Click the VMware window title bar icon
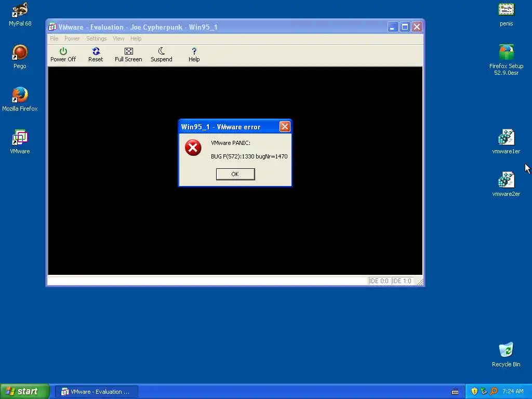Image resolution: width=532 pixels, height=399 pixels. coord(52,27)
